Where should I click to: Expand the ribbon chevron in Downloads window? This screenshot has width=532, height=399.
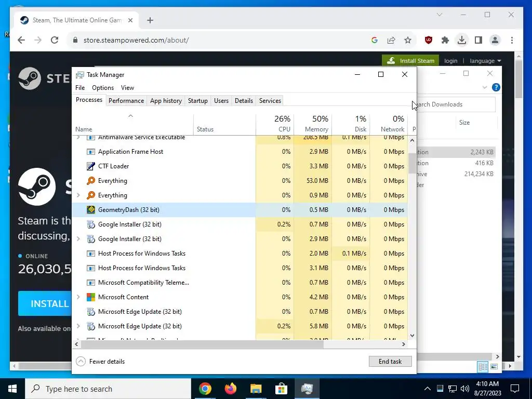coord(485,87)
